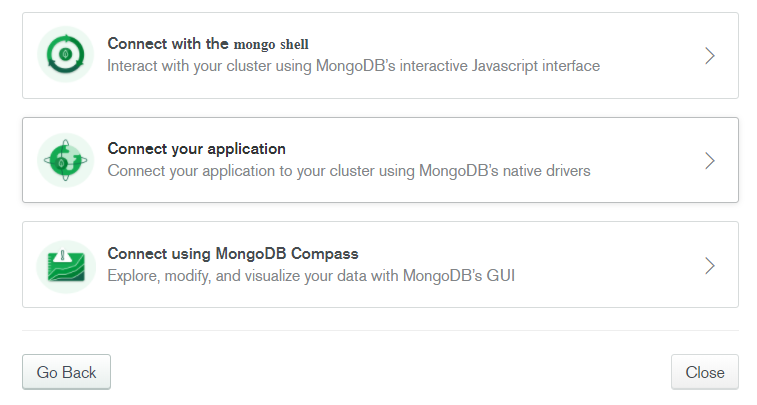The image size is (757, 405).
Task: Click the Connect your application globe icon
Action: [x=65, y=160]
